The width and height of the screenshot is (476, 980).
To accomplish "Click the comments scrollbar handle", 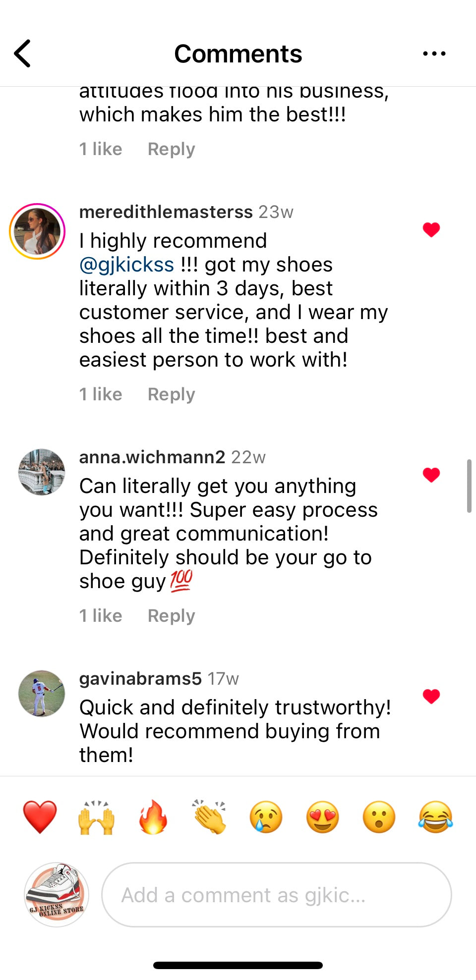I will click(469, 486).
